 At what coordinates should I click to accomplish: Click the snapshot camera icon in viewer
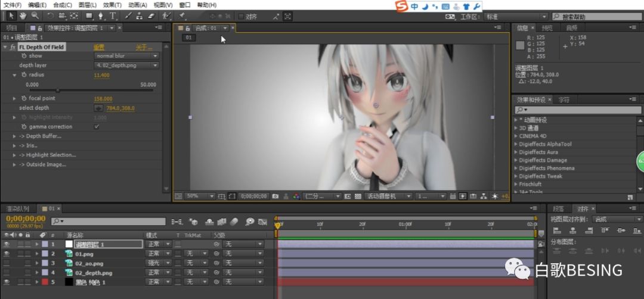tap(275, 197)
